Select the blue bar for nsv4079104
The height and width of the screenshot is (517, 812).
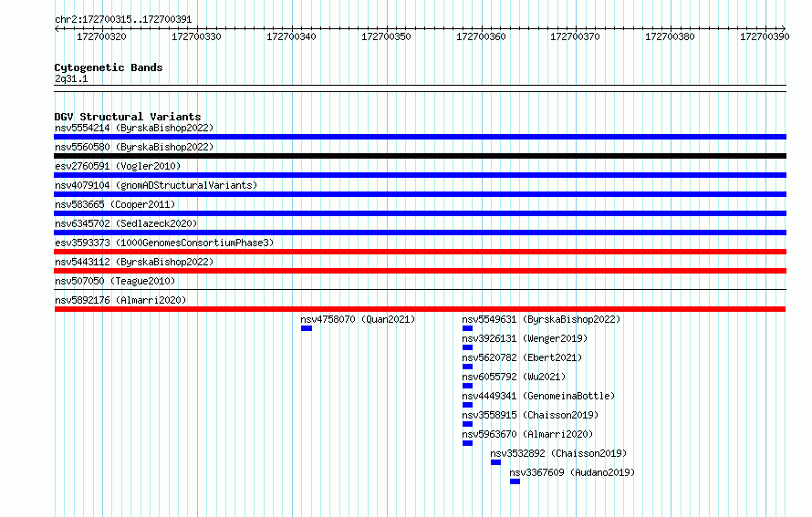tap(420, 194)
